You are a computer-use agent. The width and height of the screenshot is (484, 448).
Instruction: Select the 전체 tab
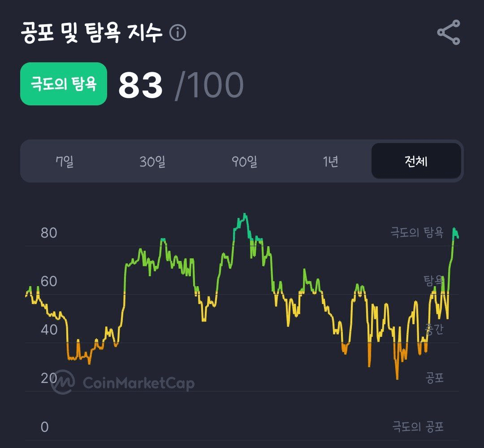click(416, 161)
